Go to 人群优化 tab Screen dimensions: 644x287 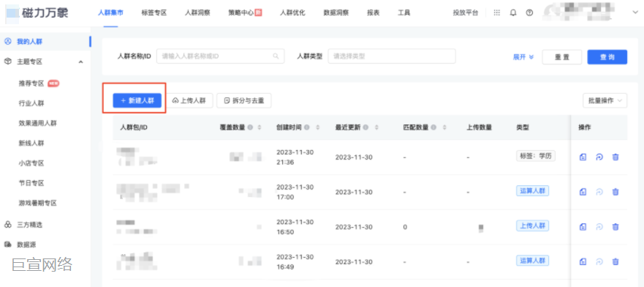292,12
